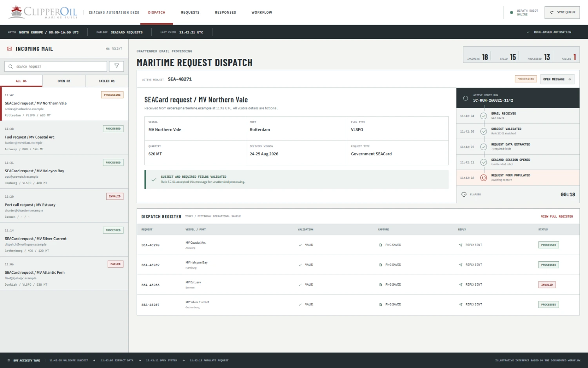The height and width of the screenshot is (368, 588).
Task: Click PNG saved file icon for SEA-48270
Action: pos(381,245)
